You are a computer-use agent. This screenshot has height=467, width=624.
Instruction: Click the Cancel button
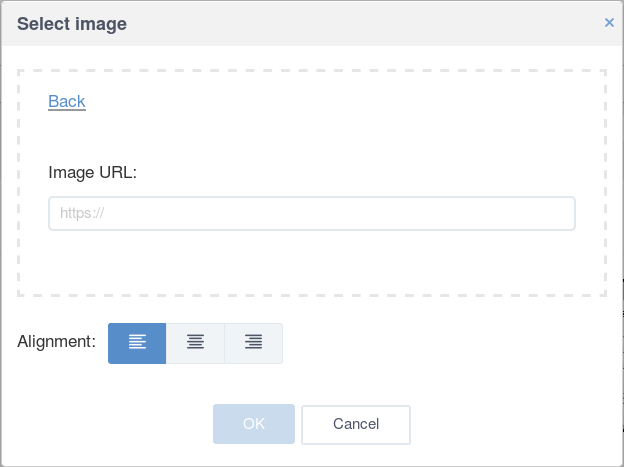(356, 424)
